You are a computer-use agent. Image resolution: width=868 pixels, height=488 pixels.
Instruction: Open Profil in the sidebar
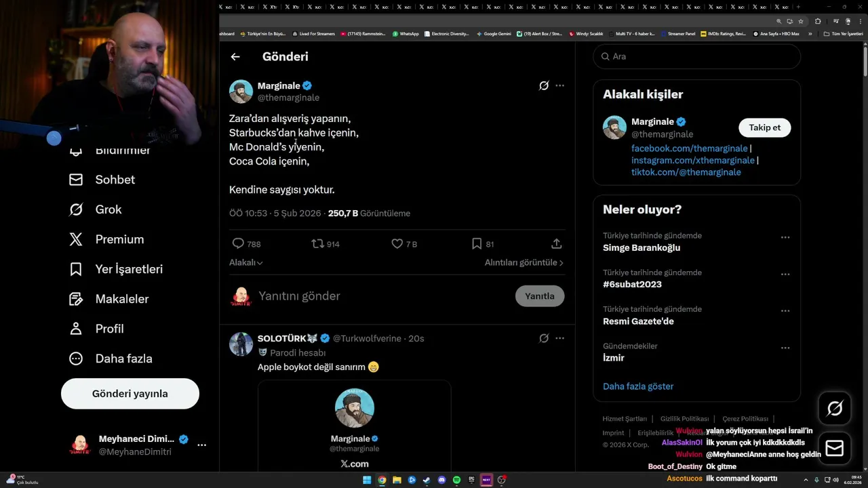click(x=96, y=329)
